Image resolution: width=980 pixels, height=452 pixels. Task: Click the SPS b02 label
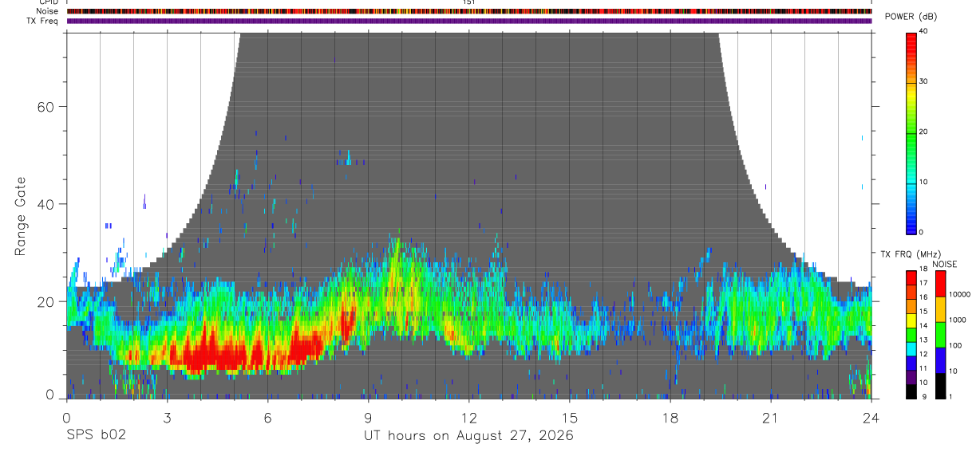pyautogui.click(x=96, y=436)
